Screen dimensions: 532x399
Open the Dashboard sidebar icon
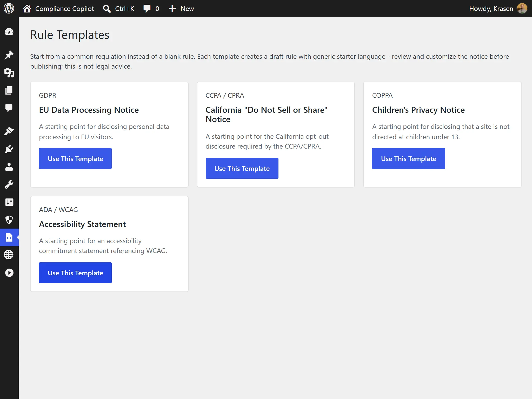pos(9,32)
